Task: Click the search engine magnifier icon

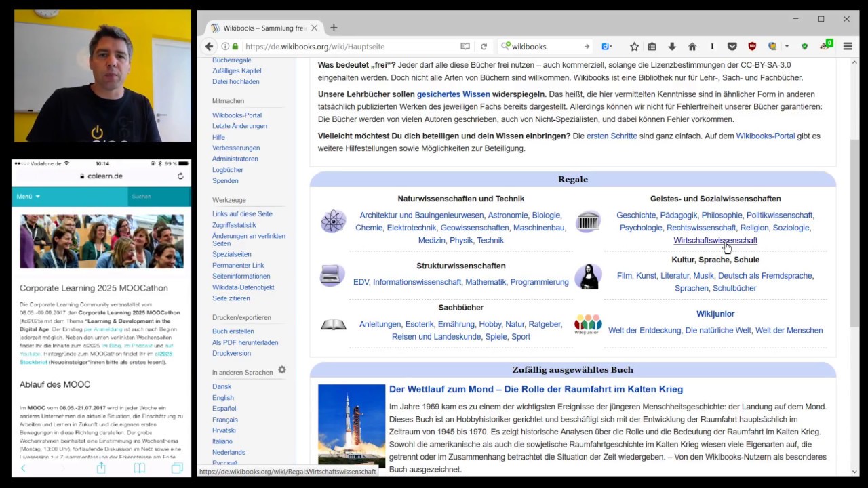Action: (x=505, y=47)
